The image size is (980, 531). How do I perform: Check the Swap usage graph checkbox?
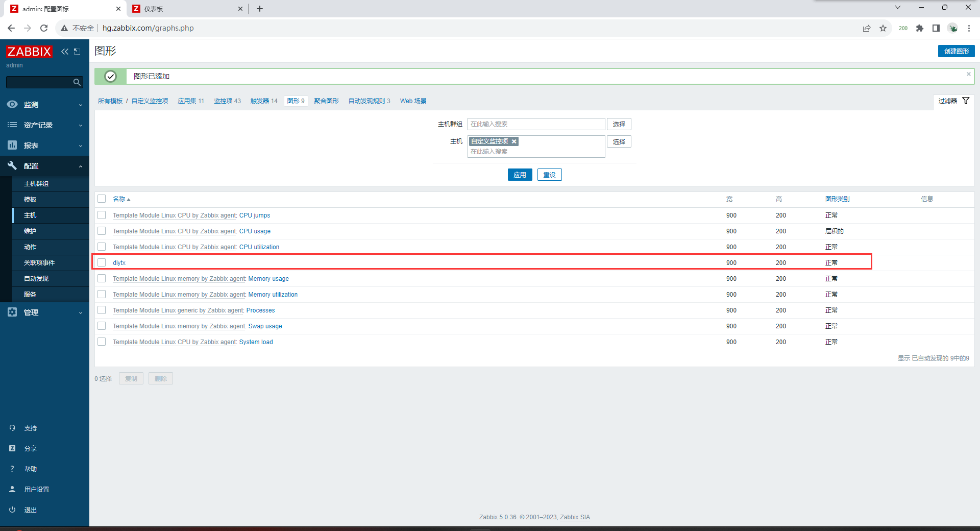pos(102,326)
